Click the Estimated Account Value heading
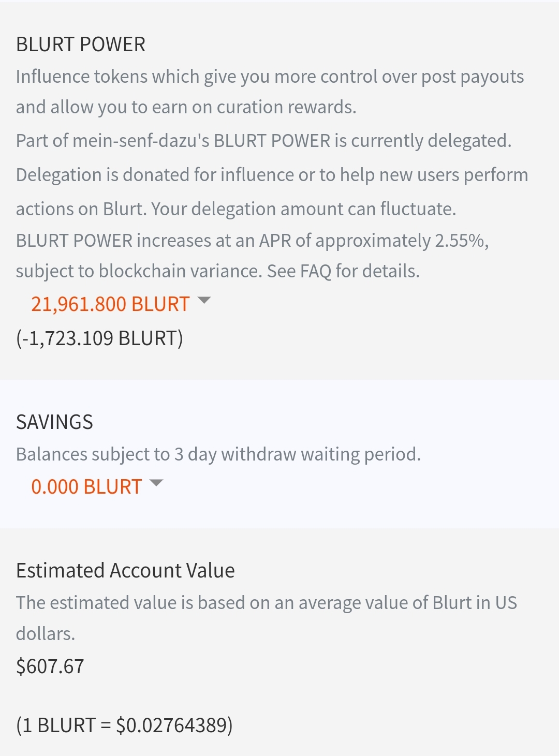The image size is (559, 756). (x=125, y=570)
